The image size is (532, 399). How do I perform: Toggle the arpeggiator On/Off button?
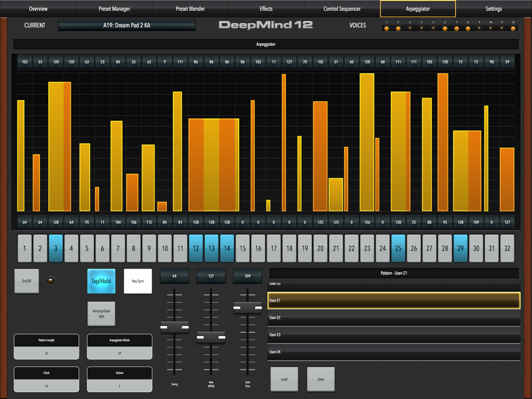tap(25, 281)
